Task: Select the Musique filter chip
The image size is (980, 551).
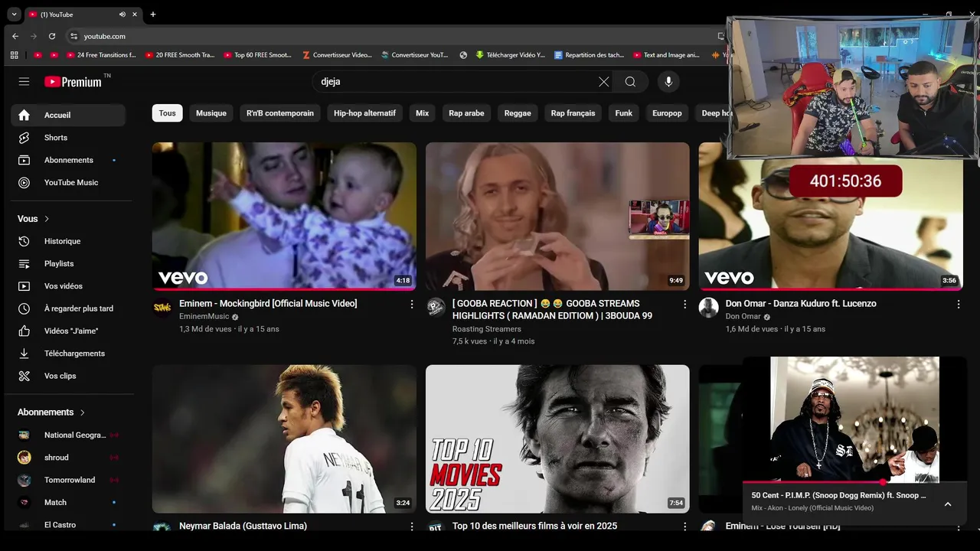Action: pyautogui.click(x=211, y=113)
